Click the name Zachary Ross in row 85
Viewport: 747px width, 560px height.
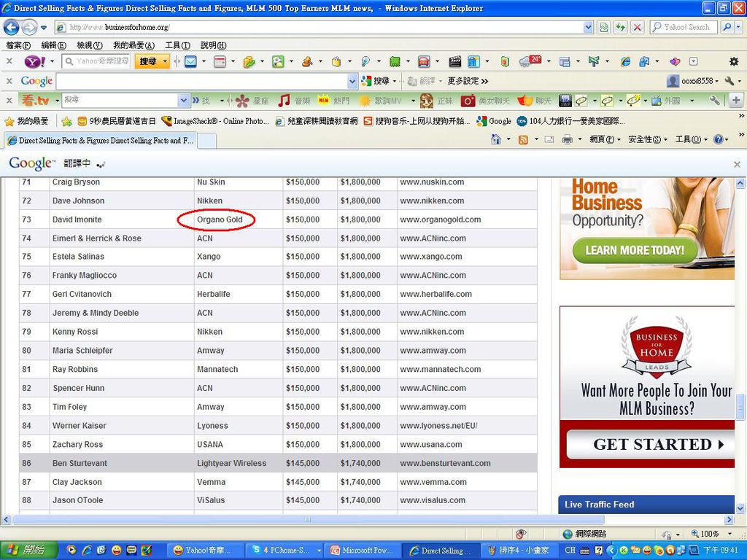point(77,444)
